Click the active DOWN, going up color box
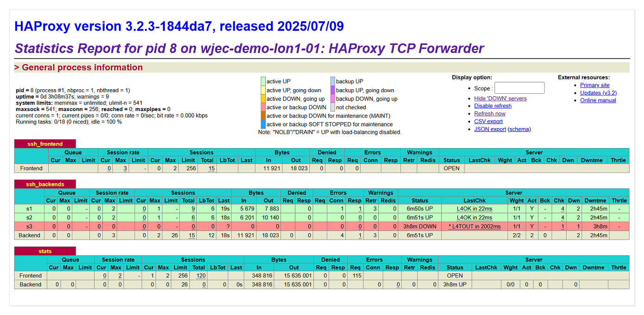This screenshot has height=315, width=644. pyautogui.click(x=263, y=99)
